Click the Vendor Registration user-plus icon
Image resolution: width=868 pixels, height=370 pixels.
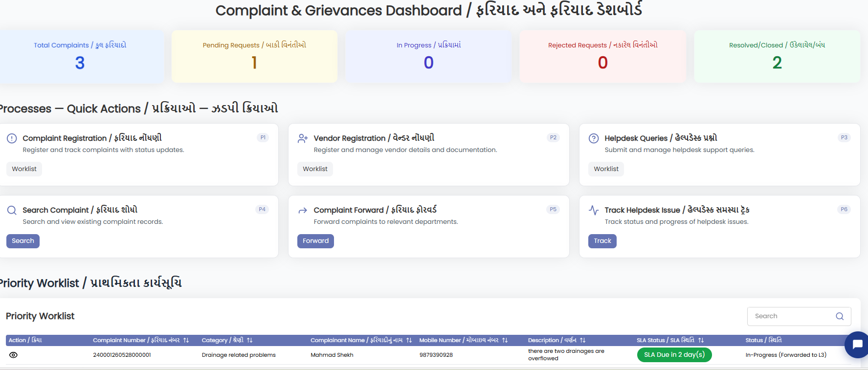click(303, 138)
